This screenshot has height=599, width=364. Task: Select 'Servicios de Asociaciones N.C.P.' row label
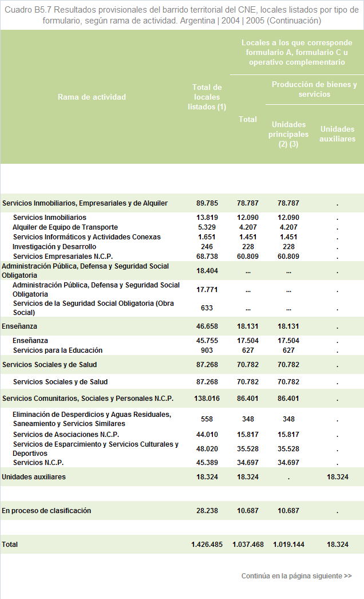click(x=66, y=434)
